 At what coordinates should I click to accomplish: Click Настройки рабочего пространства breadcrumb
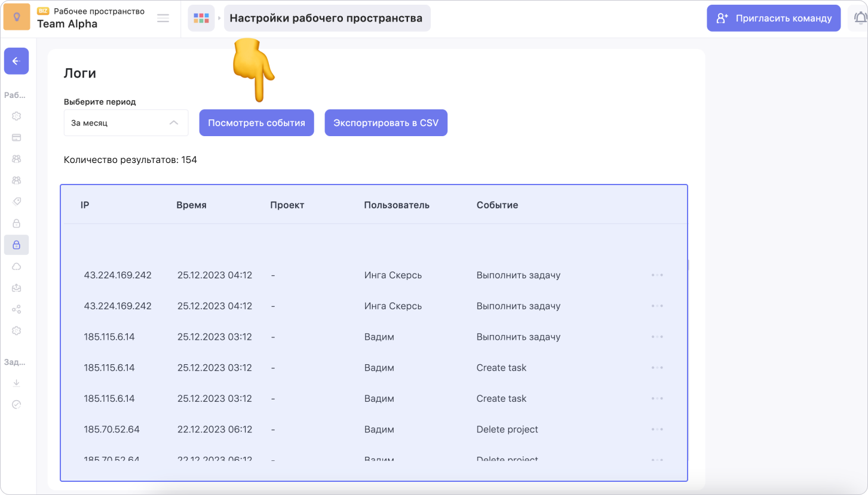point(327,19)
